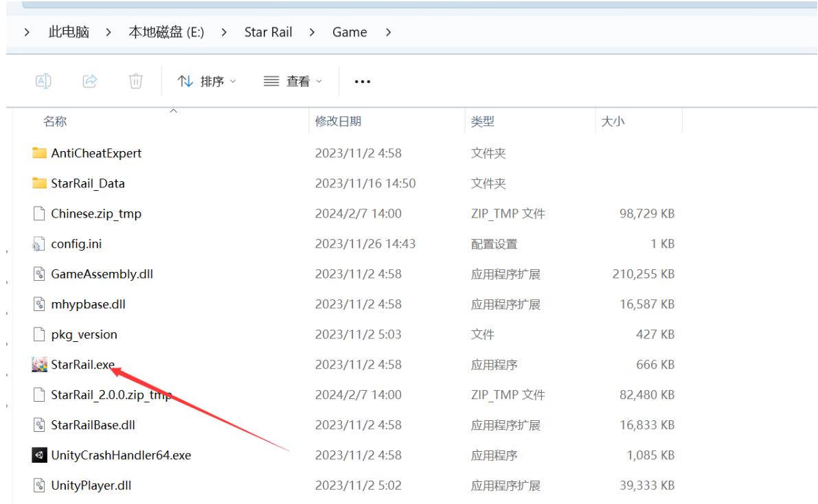
Task: Sort by 修改日期 column header
Action: pyautogui.click(x=338, y=122)
